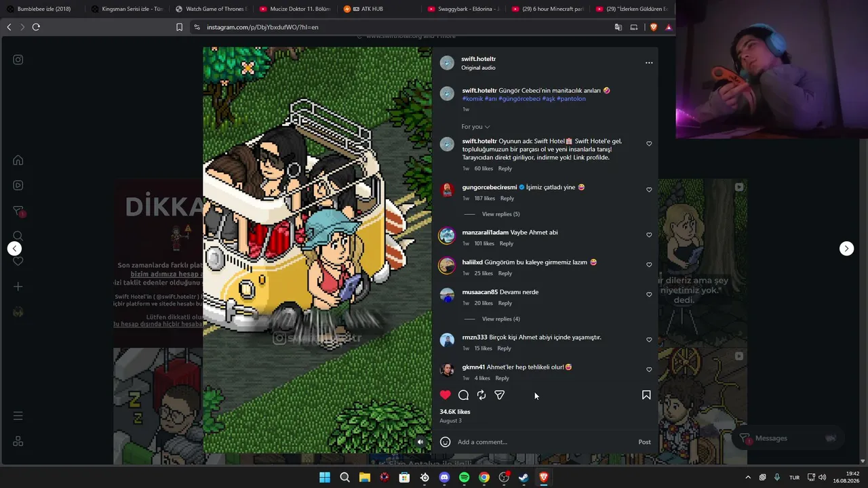Open Notifications heart in the sidebar
Image resolution: width=868 pixels, height=488 pixels.
coord(18,261)
